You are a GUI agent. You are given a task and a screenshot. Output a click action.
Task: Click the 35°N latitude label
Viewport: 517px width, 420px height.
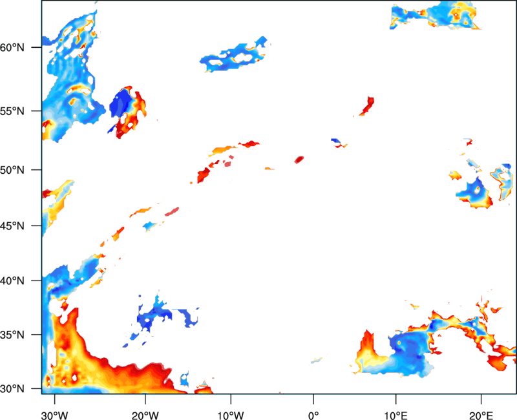coord(12,335)
